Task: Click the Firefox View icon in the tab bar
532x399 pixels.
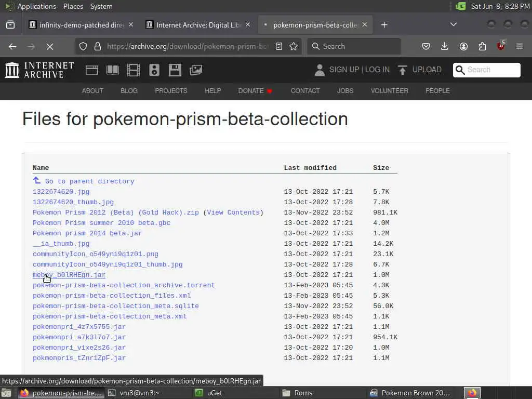Action: tap(10, 25)
